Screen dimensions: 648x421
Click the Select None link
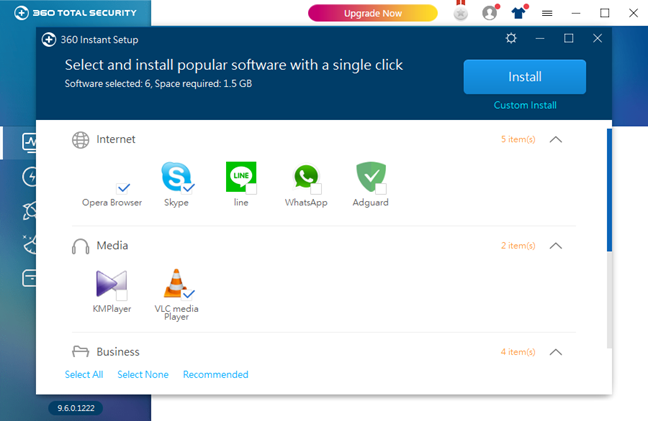click(143, 374)
